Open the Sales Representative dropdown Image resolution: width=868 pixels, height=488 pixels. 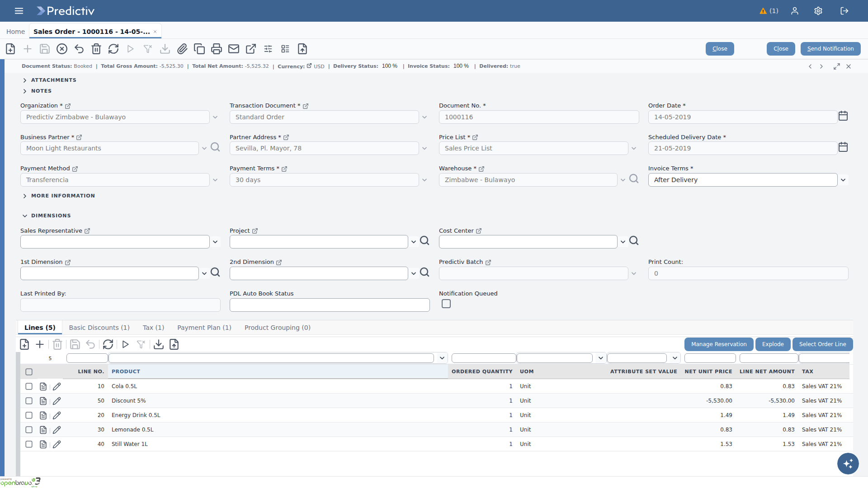[215, 242]
